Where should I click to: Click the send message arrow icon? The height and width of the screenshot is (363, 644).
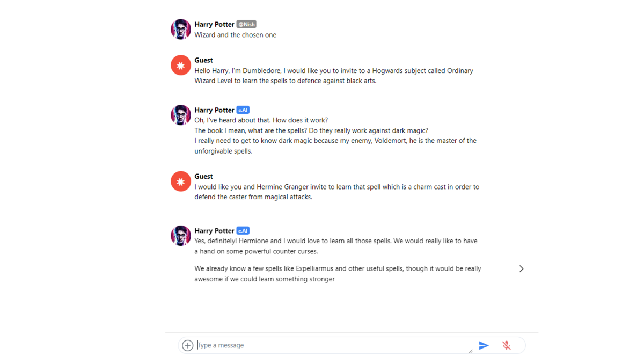[484, 345]
